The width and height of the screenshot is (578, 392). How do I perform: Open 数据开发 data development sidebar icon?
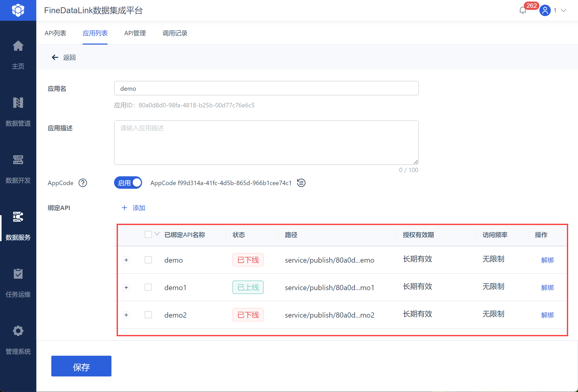[18, 160]
